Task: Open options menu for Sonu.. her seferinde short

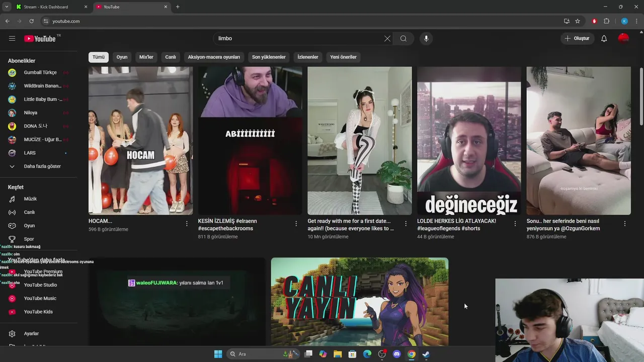Action: (x=625, y=224)
